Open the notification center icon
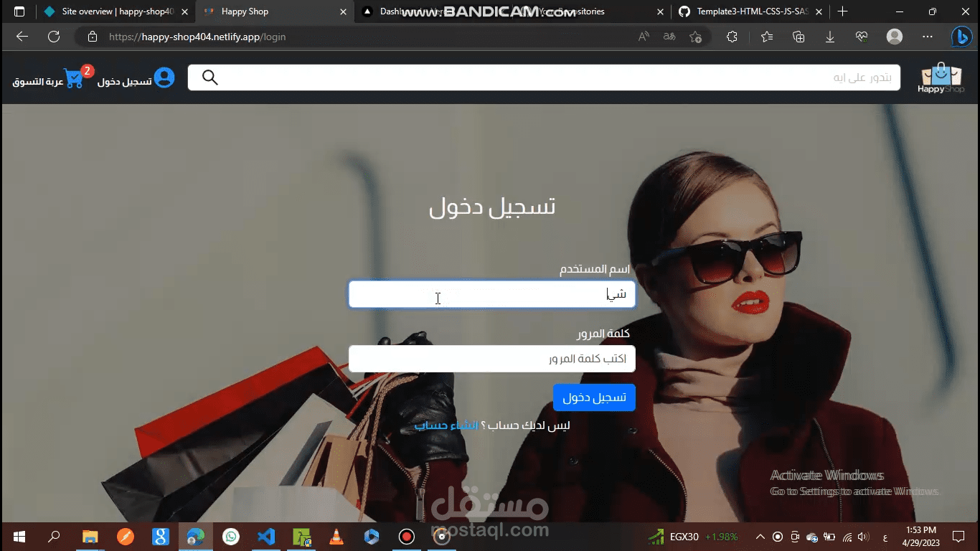The width and height of the screenshot is (980, 551). click(958, 537)
